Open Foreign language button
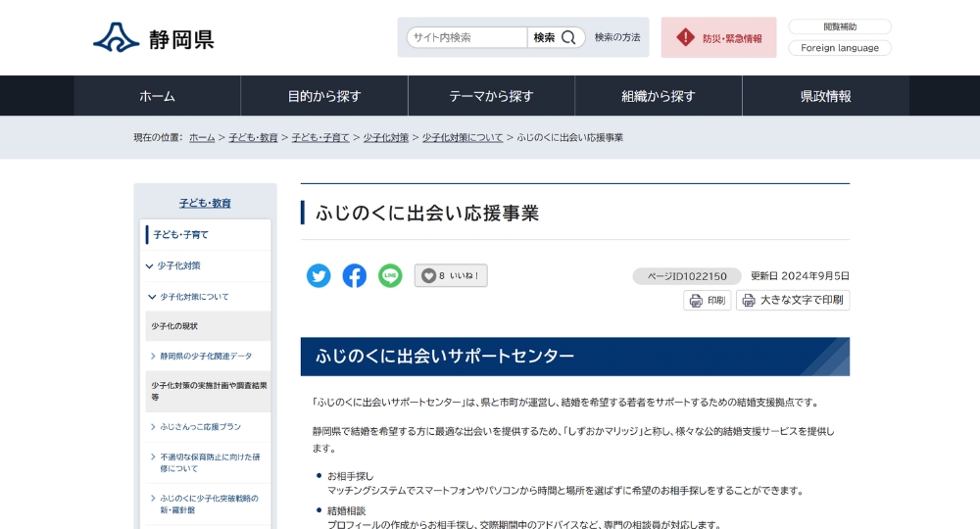This screenshot has width=980, height=529. click(x=840, y=48)
